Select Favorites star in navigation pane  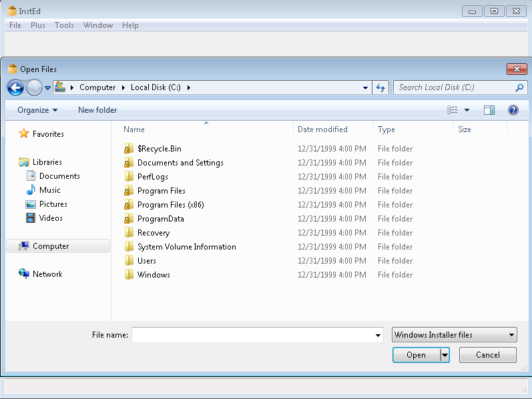tap(24, 133)
